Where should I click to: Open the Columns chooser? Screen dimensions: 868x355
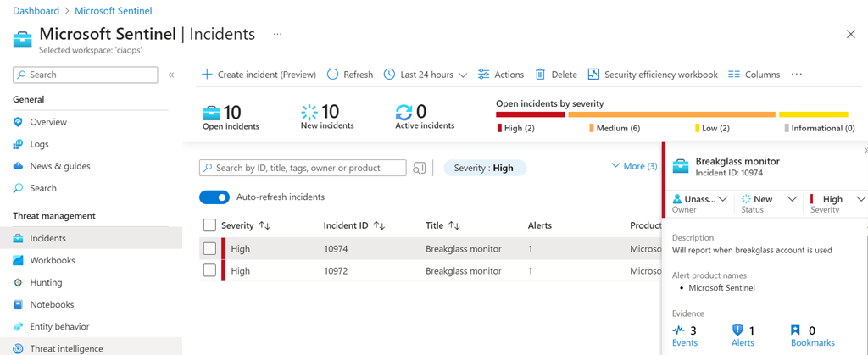point(754,75)
